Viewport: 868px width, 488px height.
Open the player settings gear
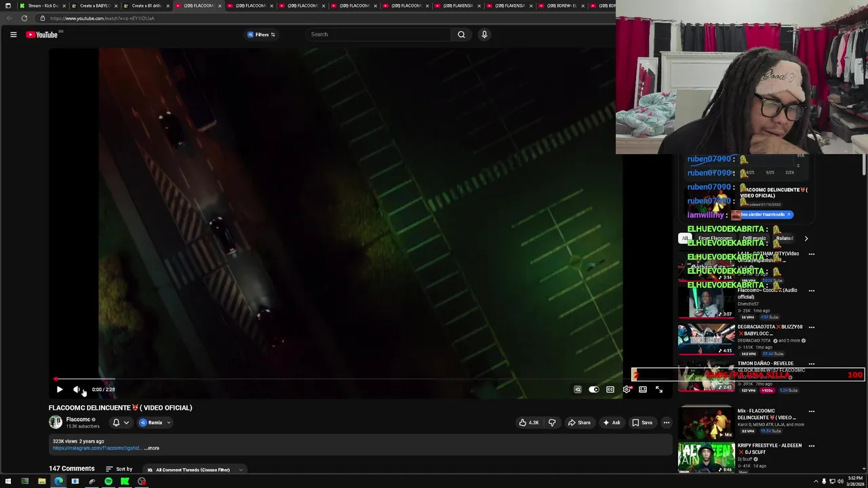coord(626,390)
